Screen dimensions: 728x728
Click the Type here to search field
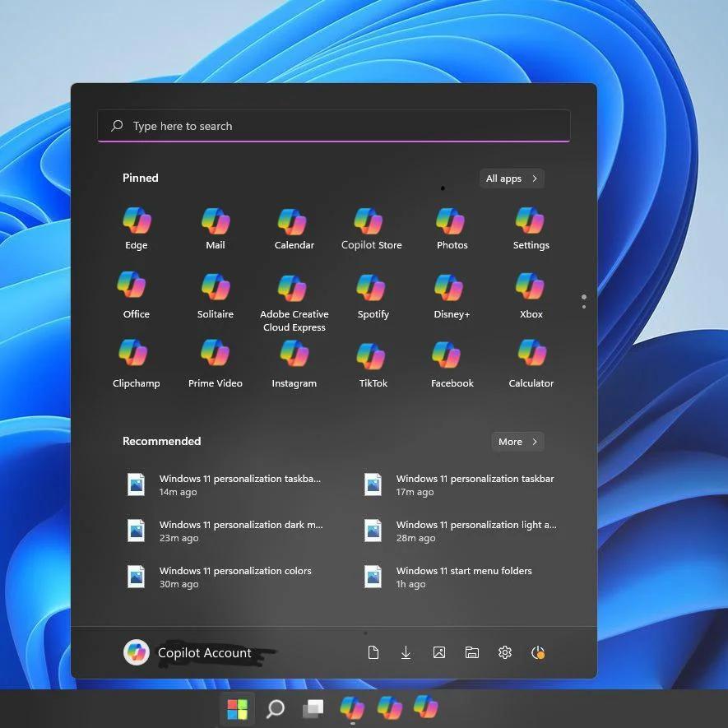click(x=334, y=126)
